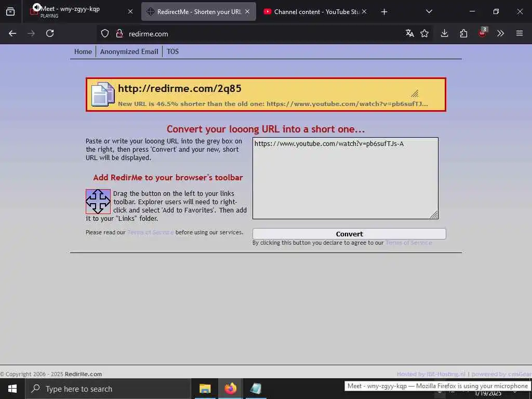Screen dimensions: 532x399
Task: Switch to the Meet wny-zgyy-kqp tab
Action: (x=81, y=11)
